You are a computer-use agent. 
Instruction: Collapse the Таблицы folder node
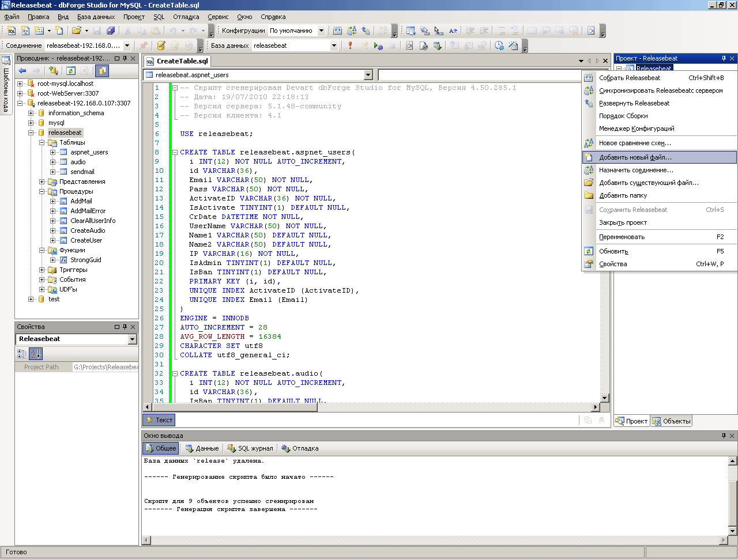[x=42, y=142]
